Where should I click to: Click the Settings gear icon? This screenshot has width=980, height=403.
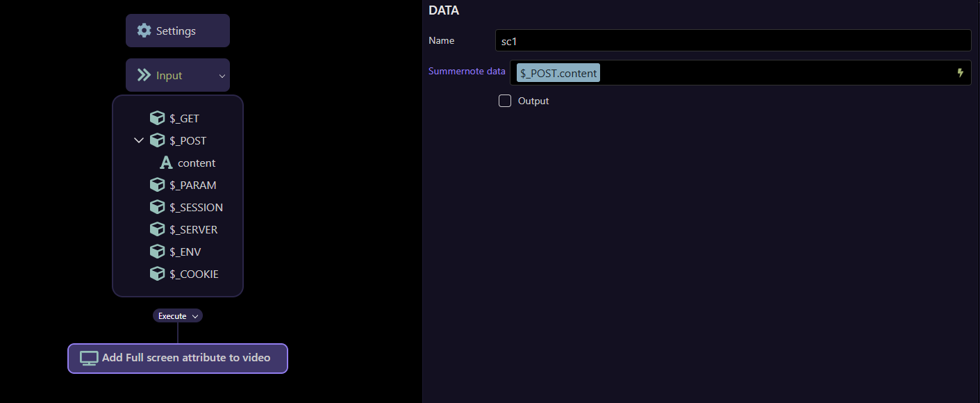coord(144,31)
